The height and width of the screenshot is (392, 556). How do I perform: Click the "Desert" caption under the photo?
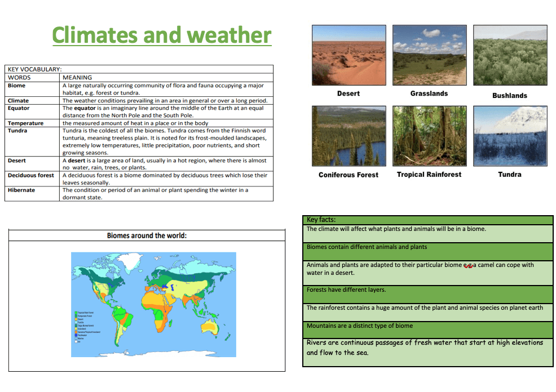point(348,93)
